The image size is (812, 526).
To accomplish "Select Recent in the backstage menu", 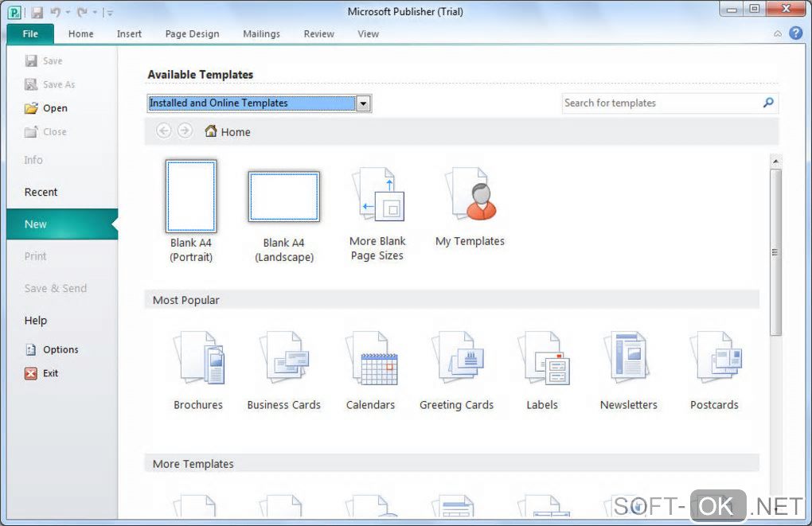I will 41,192.
